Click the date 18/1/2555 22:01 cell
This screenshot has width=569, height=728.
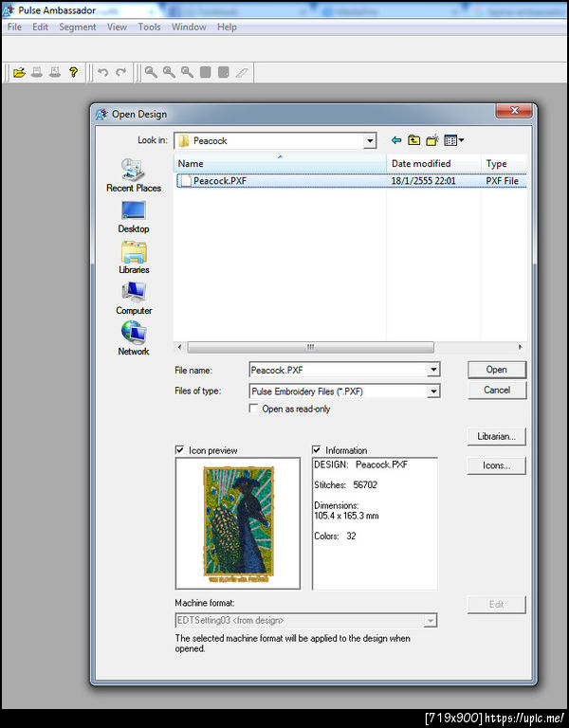pyautogui.click(x=423, y=181)
